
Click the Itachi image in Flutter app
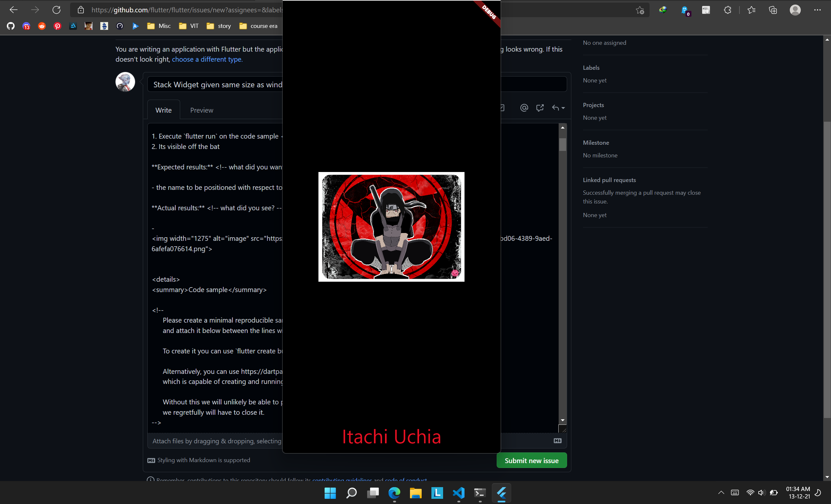tap(391, 227)
